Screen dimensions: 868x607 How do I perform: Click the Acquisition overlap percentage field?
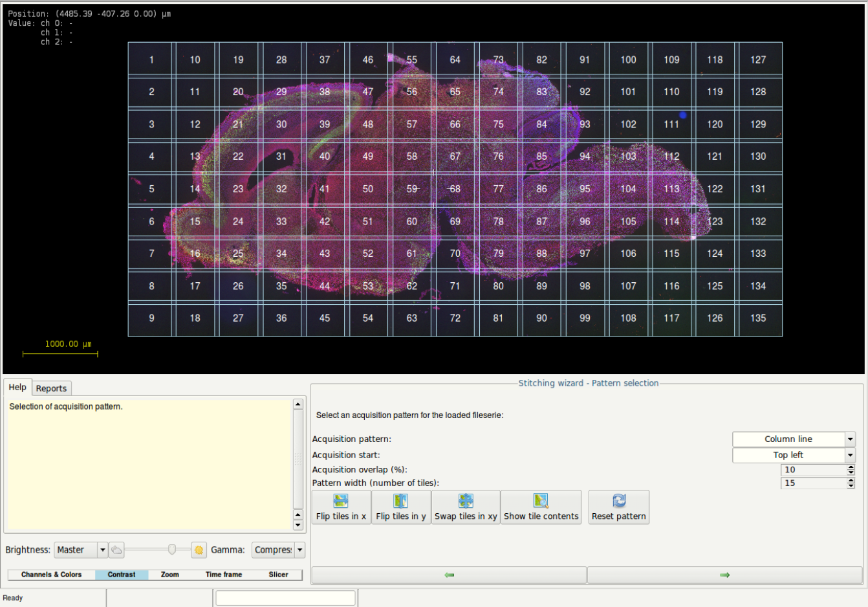point(813,470)
